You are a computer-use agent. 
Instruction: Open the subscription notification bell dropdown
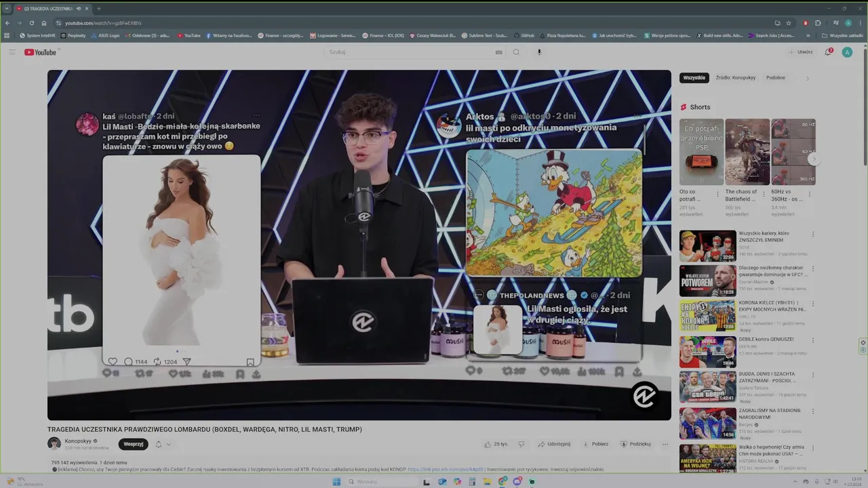163,444
